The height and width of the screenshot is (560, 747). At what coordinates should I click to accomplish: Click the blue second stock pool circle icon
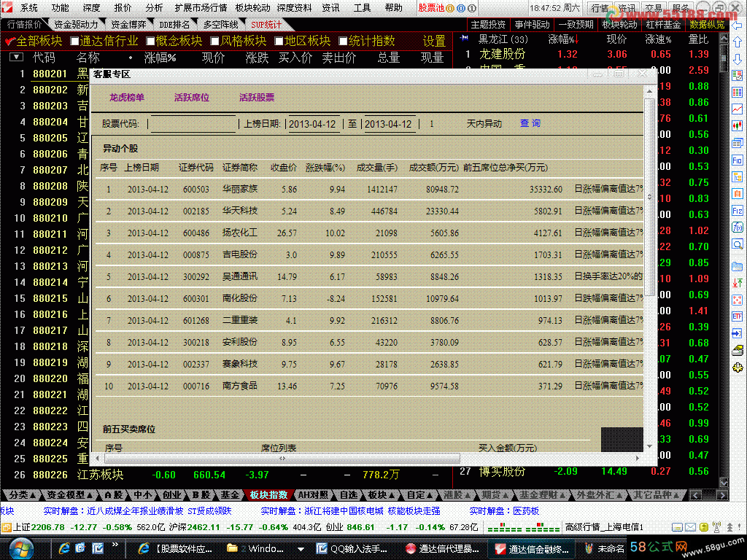(461, 8)
